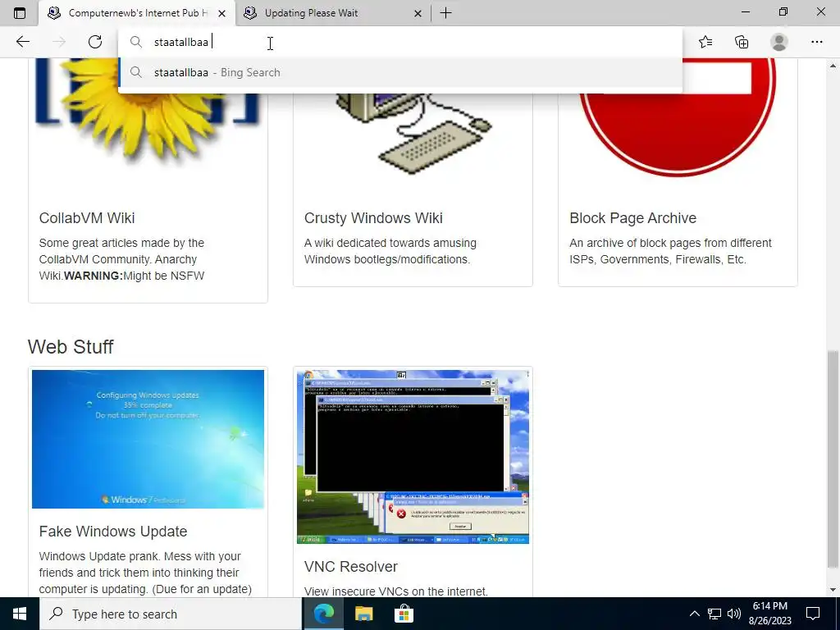Open the Windows Start menu
This screenshot has height=630, width=840.
click(x=20, y=614)
